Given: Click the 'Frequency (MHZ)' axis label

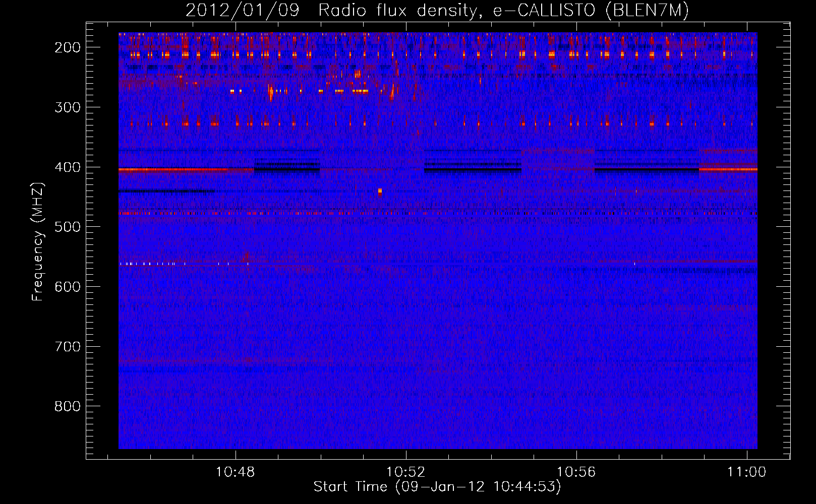Looking at the screenshot, I should coord(38,241).
